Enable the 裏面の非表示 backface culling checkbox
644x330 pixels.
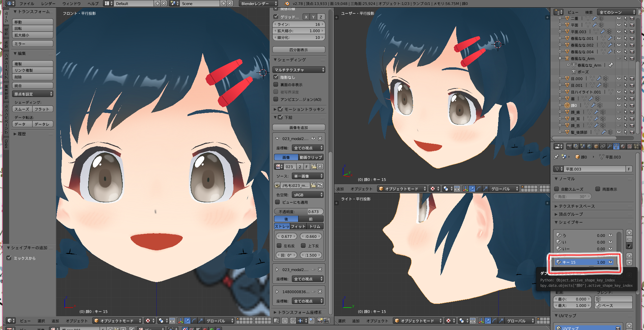(x=276, y=84)
